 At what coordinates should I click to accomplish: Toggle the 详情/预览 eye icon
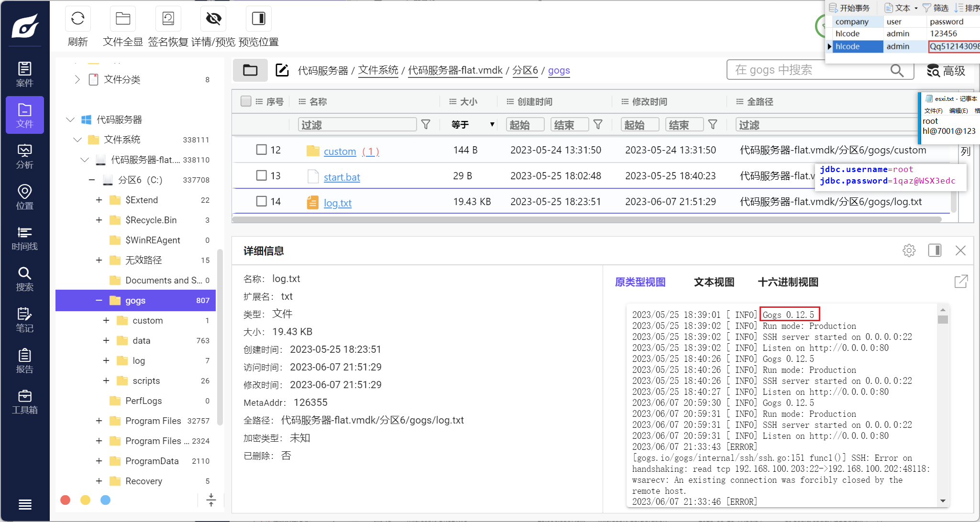(x=213, y=19)
